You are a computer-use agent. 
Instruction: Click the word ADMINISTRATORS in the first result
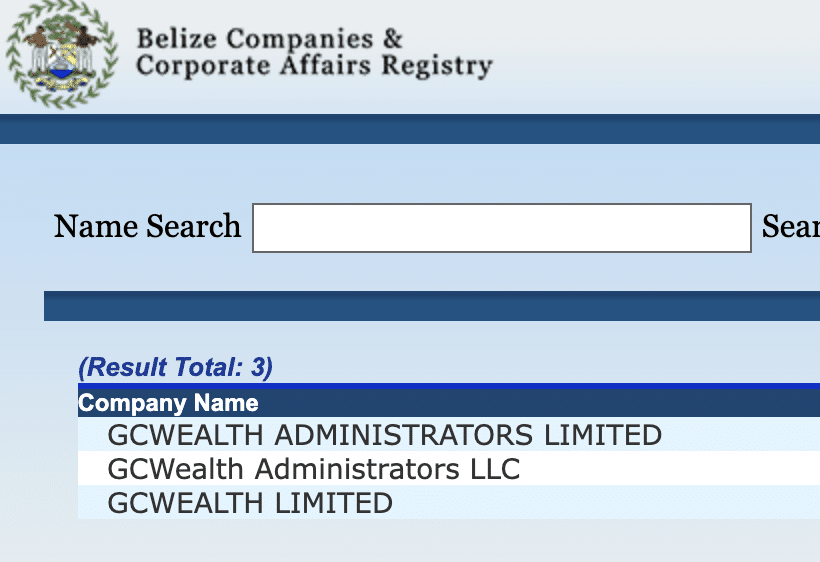tap(404, 435)
